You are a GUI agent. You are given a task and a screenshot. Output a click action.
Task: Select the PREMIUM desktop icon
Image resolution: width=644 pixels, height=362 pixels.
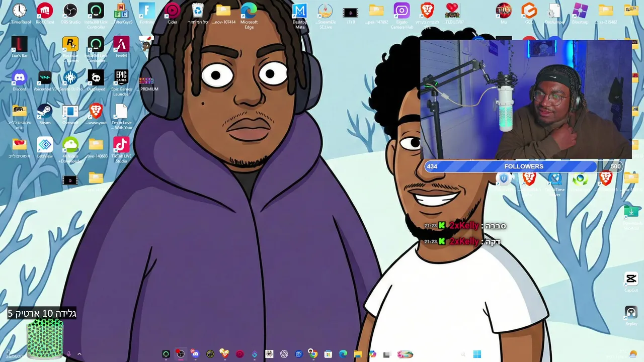tap(147, 83)
